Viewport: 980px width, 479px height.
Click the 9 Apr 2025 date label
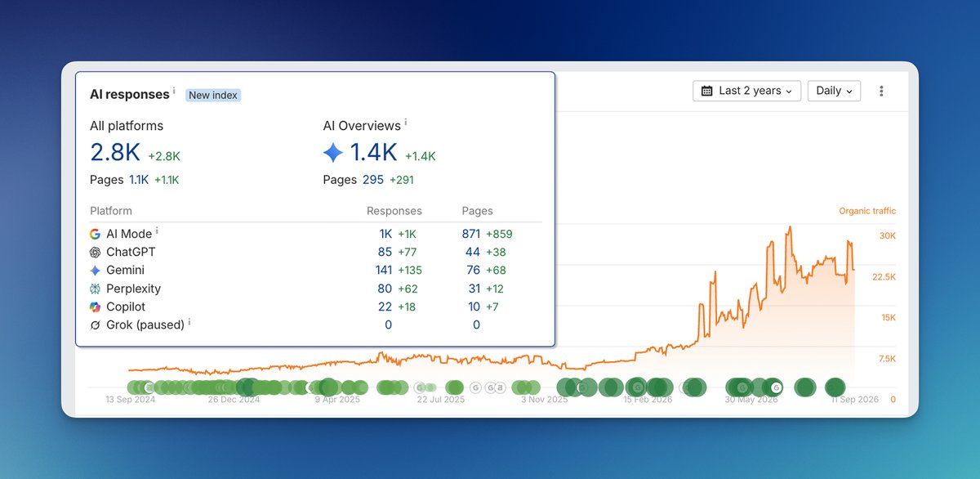[338, 400]
